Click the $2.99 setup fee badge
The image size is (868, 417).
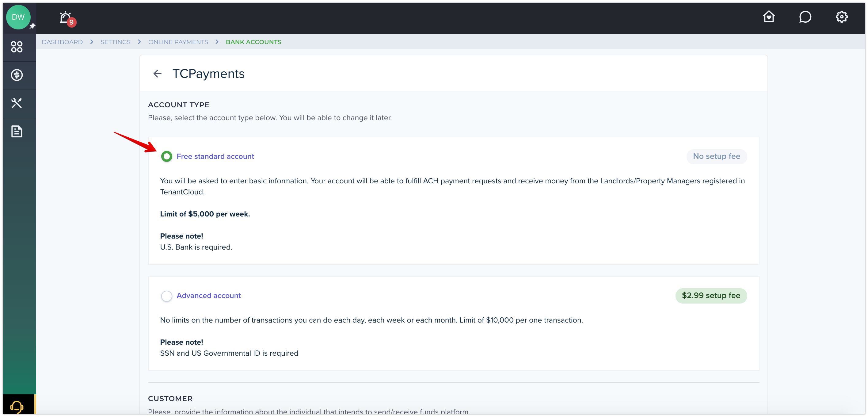711,296
